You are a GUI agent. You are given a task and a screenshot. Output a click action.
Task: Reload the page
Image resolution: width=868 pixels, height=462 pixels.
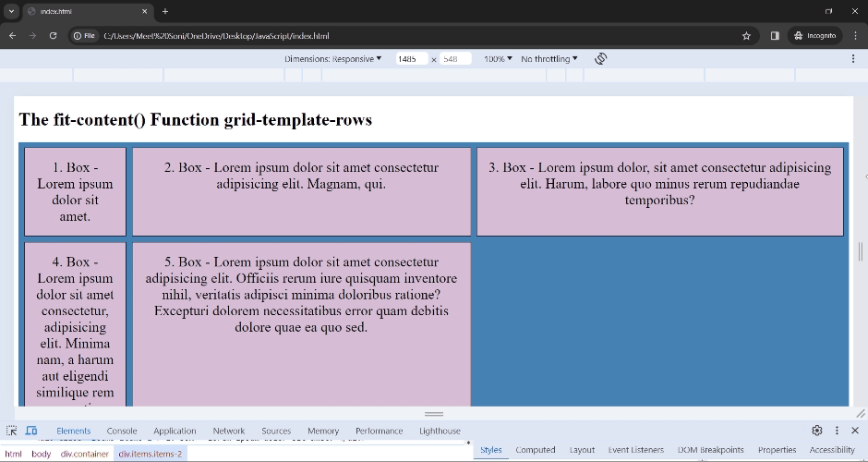pyautogui.click(x=53, y=36)
